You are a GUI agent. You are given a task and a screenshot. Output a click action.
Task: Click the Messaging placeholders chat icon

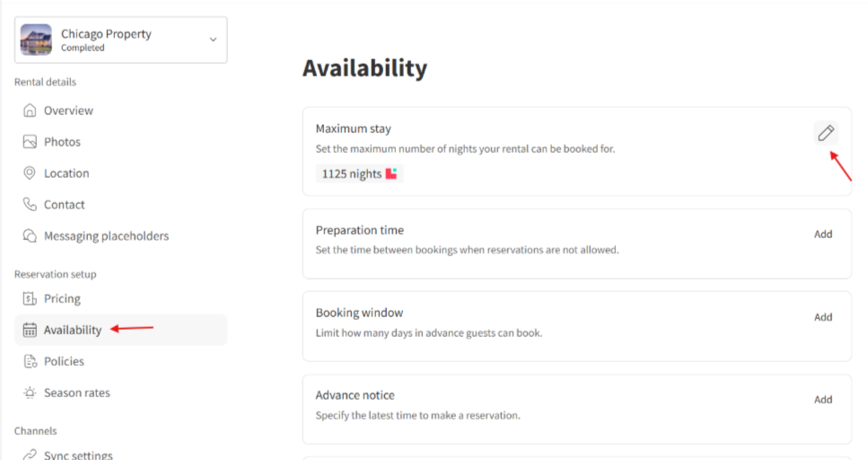click(x=30, y=236)
